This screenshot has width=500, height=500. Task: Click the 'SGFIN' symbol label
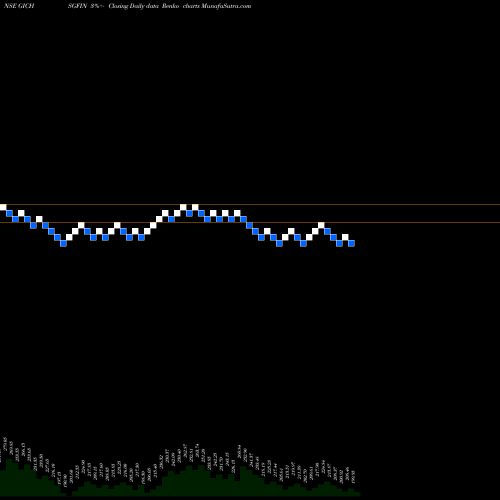click(x=77, y=6)
